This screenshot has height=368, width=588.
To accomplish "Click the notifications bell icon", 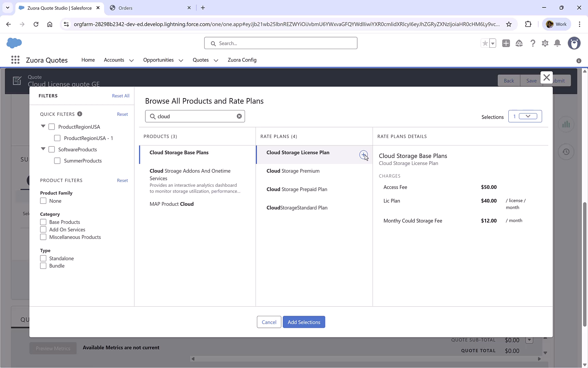I will pyautogui.click(x=557, y=43).
